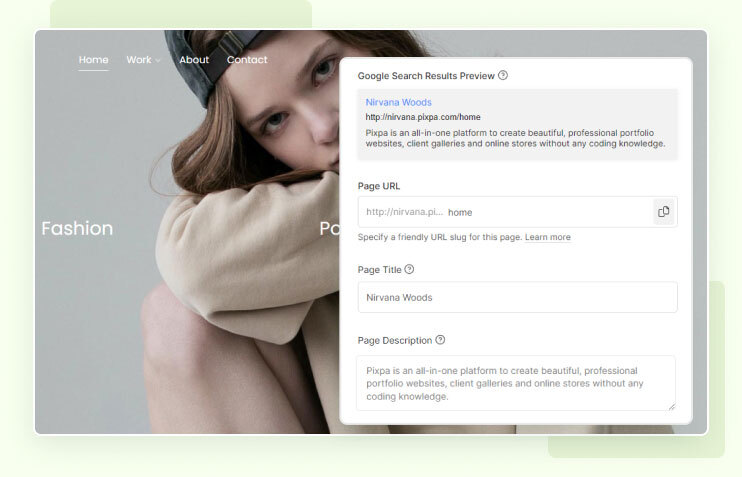This screenshot has width=742, height=477.
Task: Click the Nirvana Woods preview title link
Action: click(x=399, y=102)
